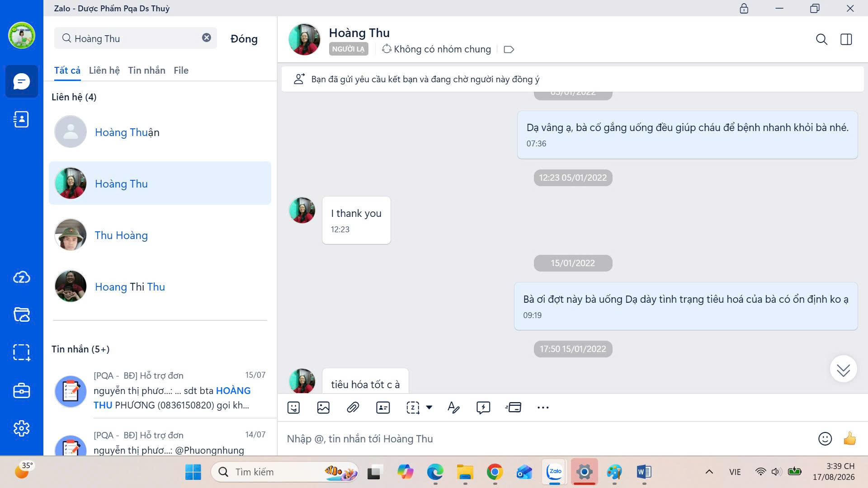Screen dimensions: 868x488
Task: Open contact Thu Hoàng
Action: tap(160, 235)
